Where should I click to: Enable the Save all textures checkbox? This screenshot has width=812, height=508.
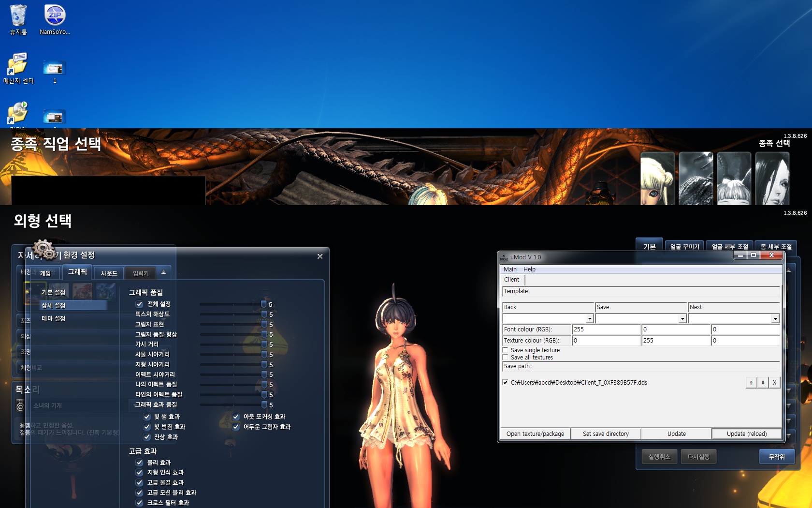pos(506,358)
